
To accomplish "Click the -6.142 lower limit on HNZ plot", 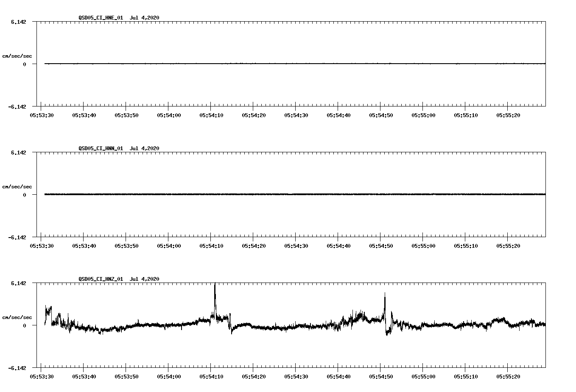I will [17, 368].
